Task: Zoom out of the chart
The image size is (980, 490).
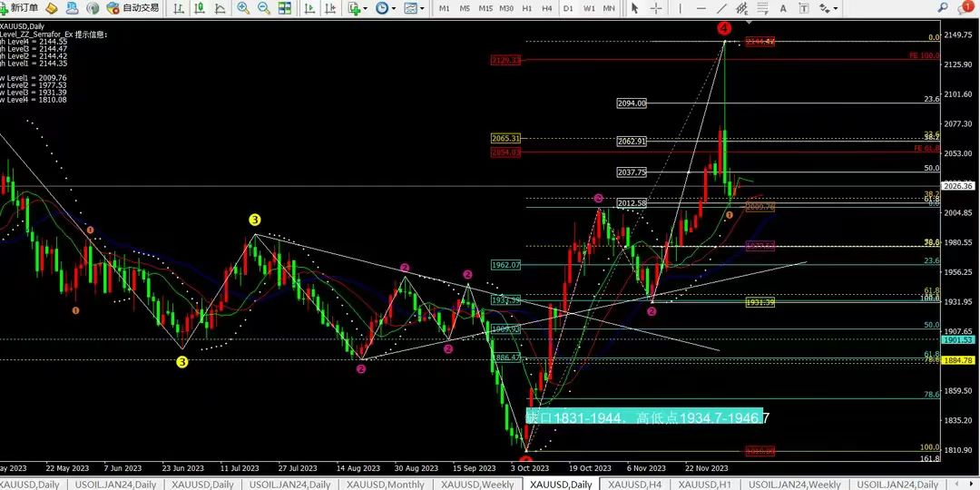Action: [264, 8]
